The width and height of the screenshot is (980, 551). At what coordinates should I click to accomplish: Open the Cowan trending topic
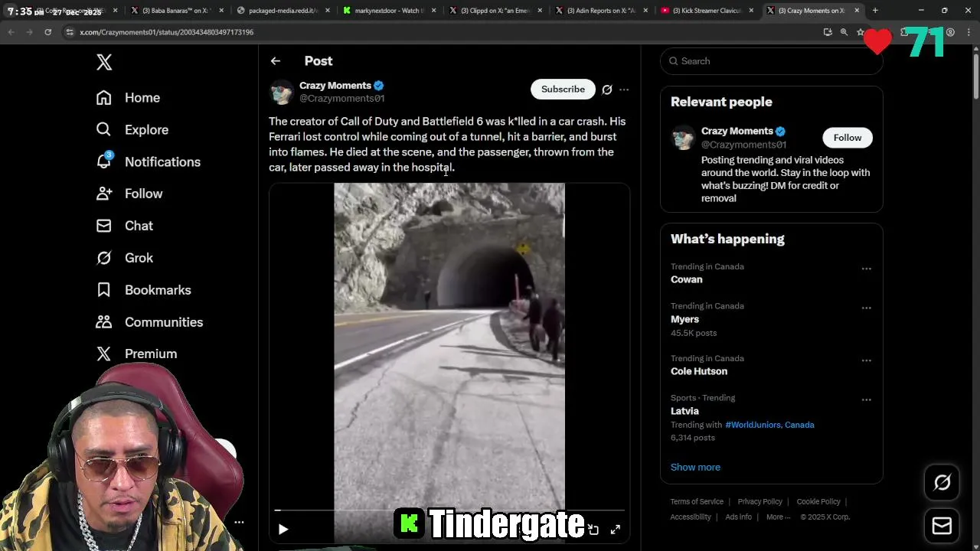pyautogui.click(x=687, y=280)
